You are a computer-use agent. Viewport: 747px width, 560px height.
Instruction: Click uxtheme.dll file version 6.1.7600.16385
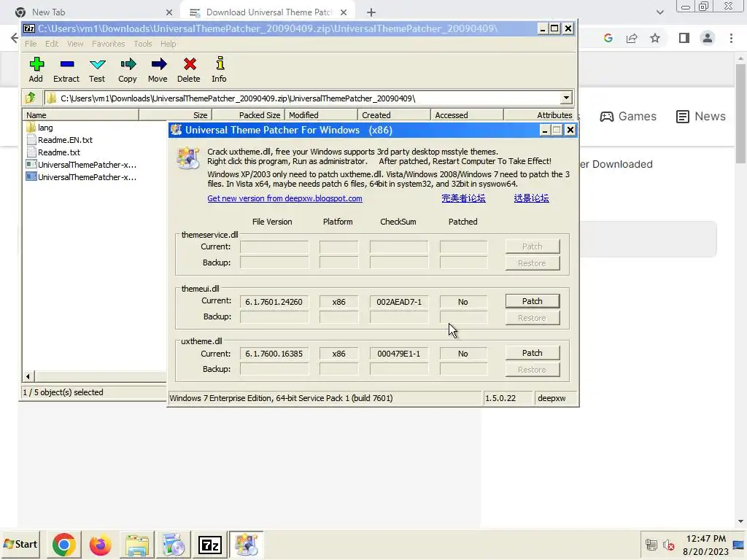(x=274, y=354)
